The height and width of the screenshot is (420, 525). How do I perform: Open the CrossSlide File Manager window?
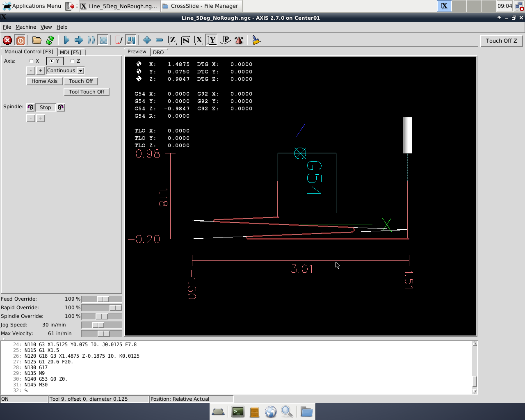pyautogui.click(x=201, y=6)
